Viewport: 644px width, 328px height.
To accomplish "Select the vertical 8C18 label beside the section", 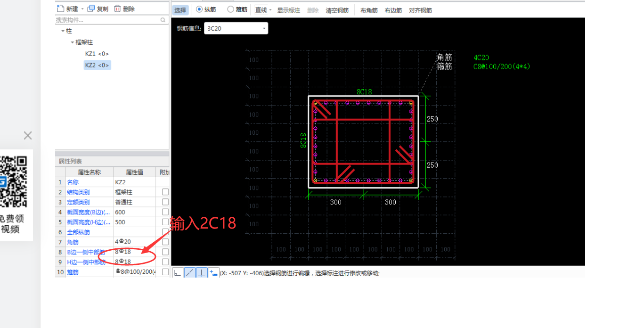I will [x=303, y=140].
